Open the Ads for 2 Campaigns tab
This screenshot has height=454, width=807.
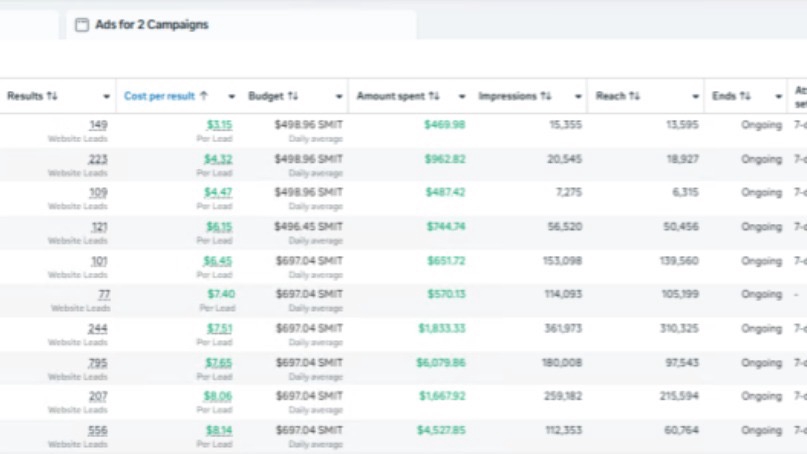point(151,25)
